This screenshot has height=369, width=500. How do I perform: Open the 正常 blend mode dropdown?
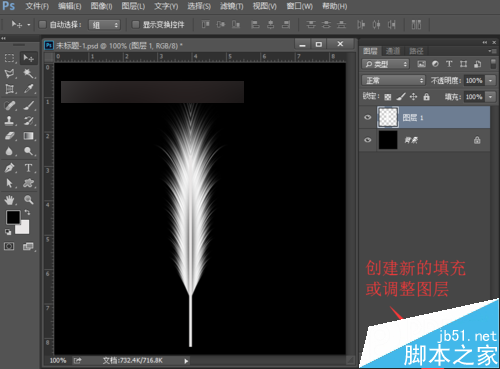(393, 80)
